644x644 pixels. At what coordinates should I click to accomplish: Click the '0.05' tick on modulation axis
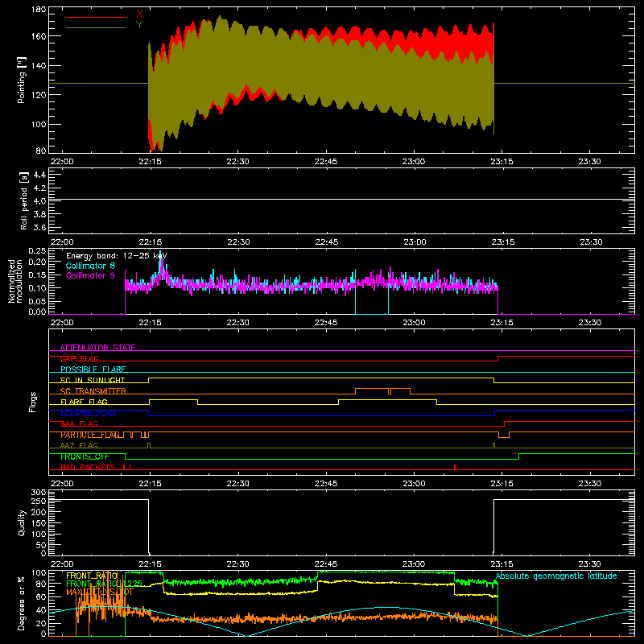click(37, 301)
